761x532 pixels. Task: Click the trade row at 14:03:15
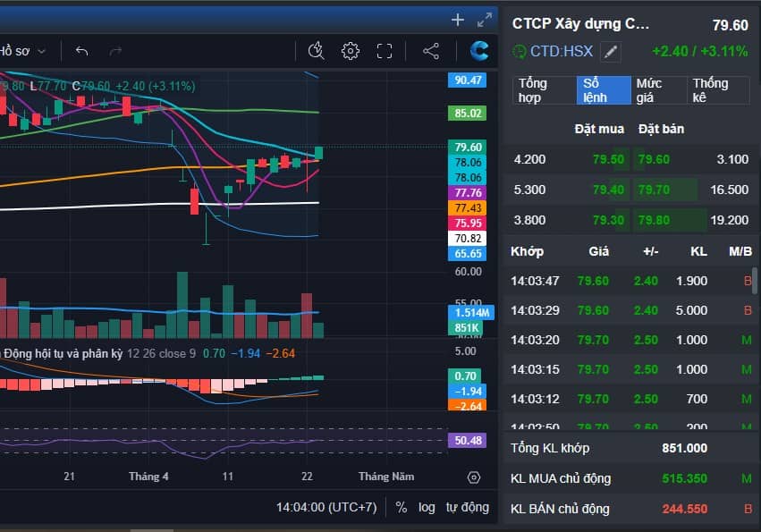tap(630, 370)
